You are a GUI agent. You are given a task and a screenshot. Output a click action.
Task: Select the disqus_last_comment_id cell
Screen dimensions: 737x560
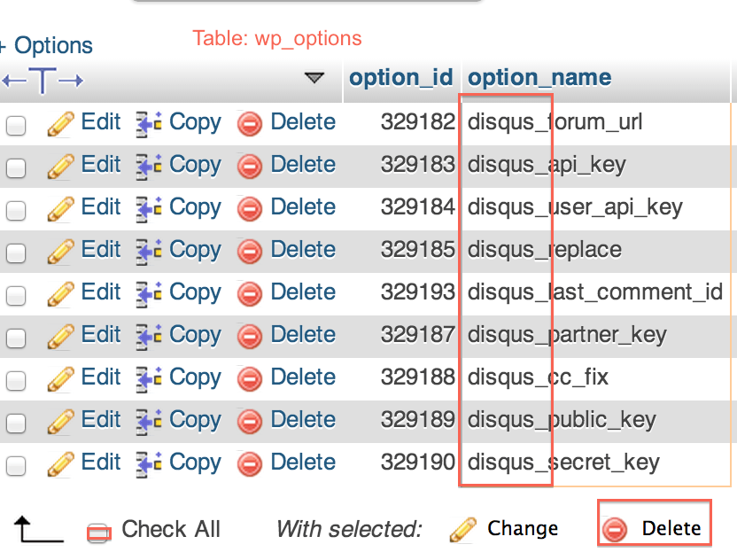[595, 294]
